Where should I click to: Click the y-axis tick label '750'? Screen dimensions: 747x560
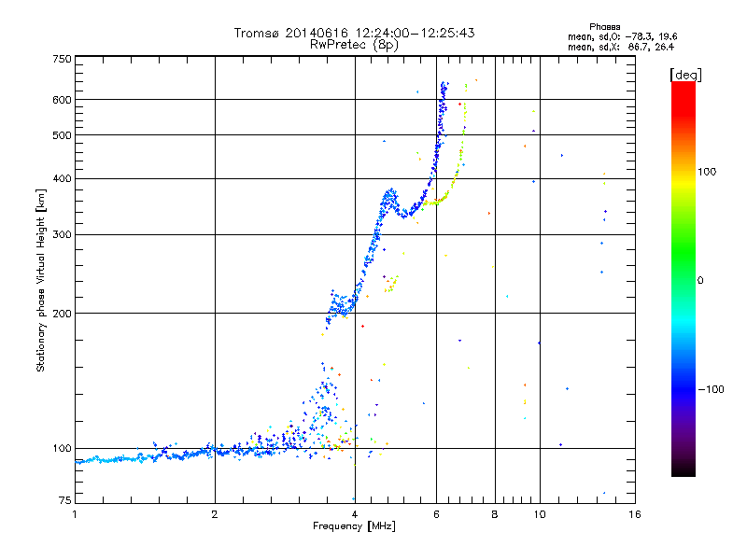63,59
